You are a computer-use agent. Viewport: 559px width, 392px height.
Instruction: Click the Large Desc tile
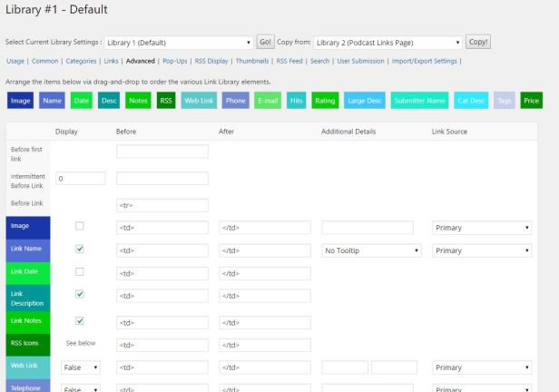pos(365,101)
